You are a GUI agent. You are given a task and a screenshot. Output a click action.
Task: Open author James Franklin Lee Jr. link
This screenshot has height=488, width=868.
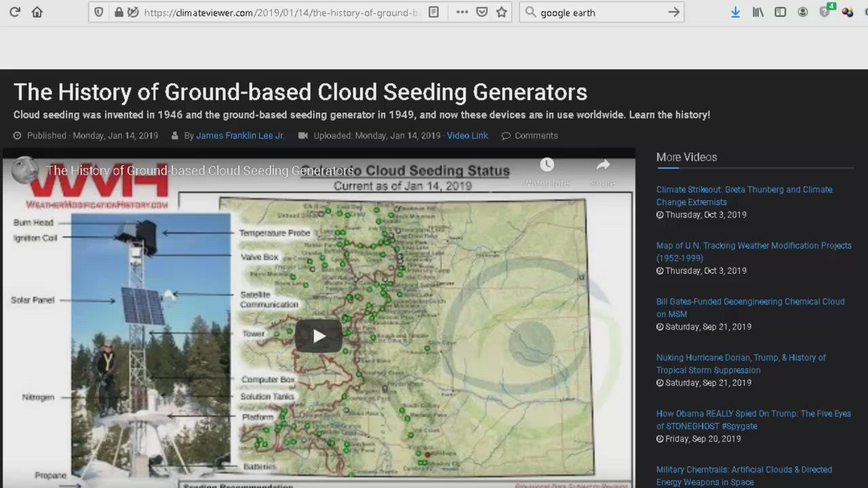[240, 136]
